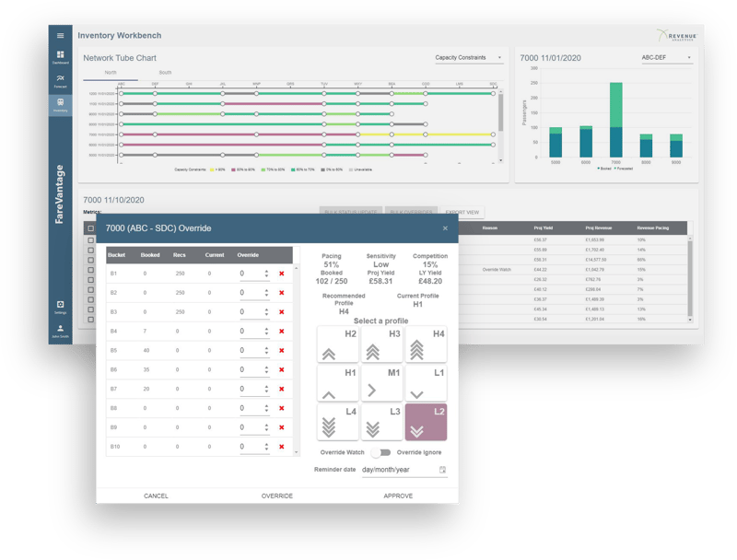The width and height of the screenshot is (737, 560).
Task: Remove B7 override with red X
Action: tap(282, 389)
